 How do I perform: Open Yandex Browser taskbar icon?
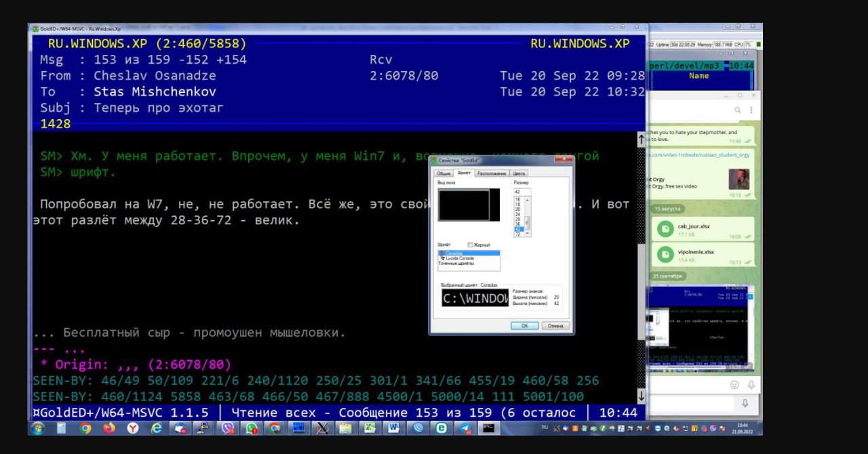(133, 428)
